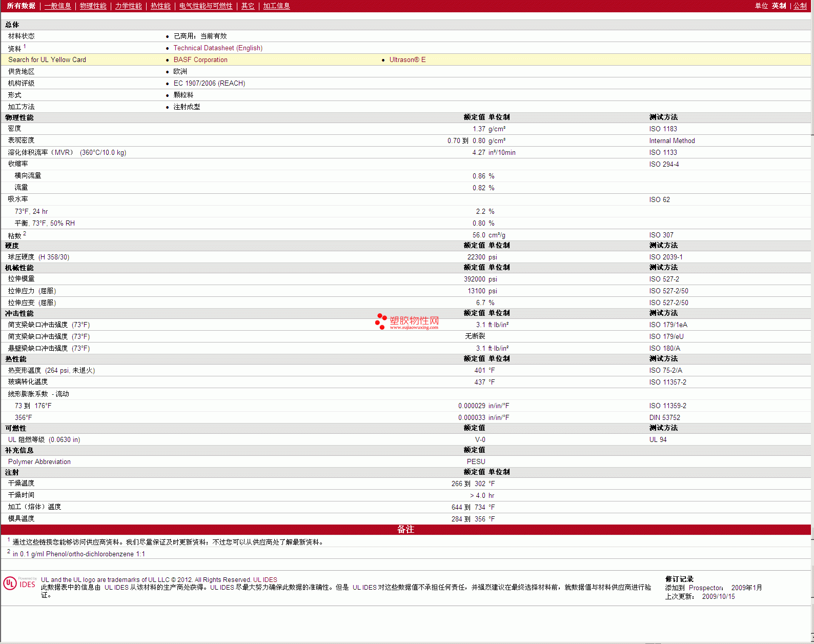Select 英制 (imperial) units
The width and height of the screenshot is (814, 644).
tap(779, 6)
